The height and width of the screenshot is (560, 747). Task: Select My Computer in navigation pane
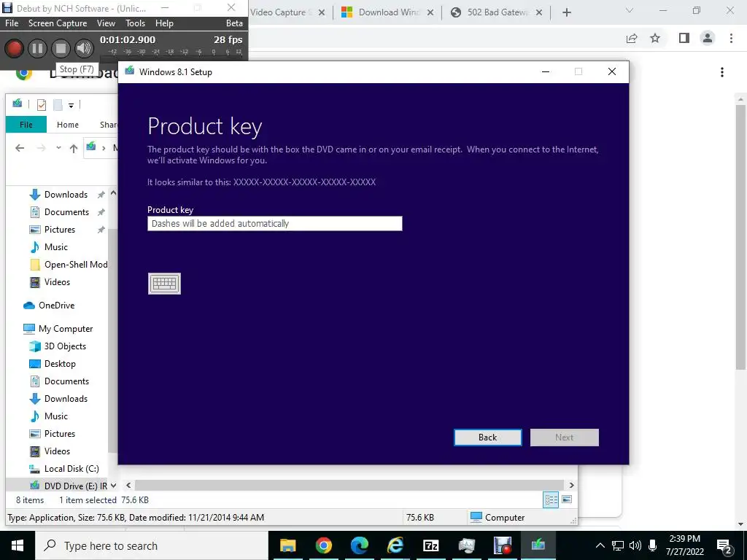(65, 329)
